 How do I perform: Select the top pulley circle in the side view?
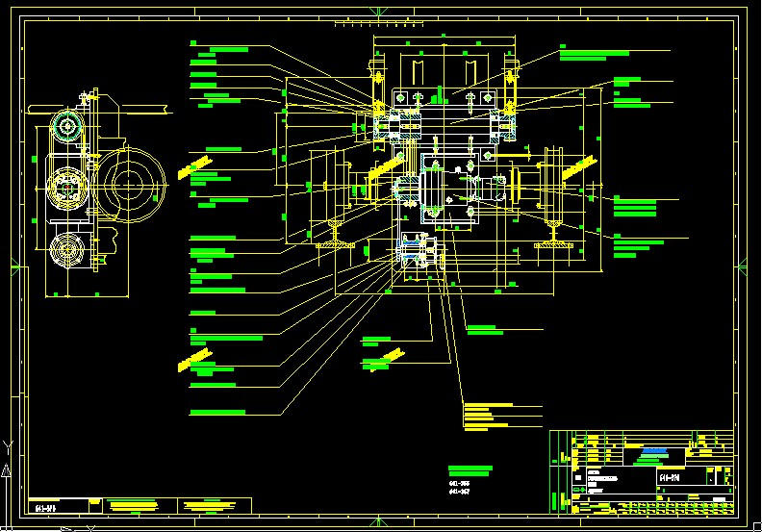coord(67,127)
